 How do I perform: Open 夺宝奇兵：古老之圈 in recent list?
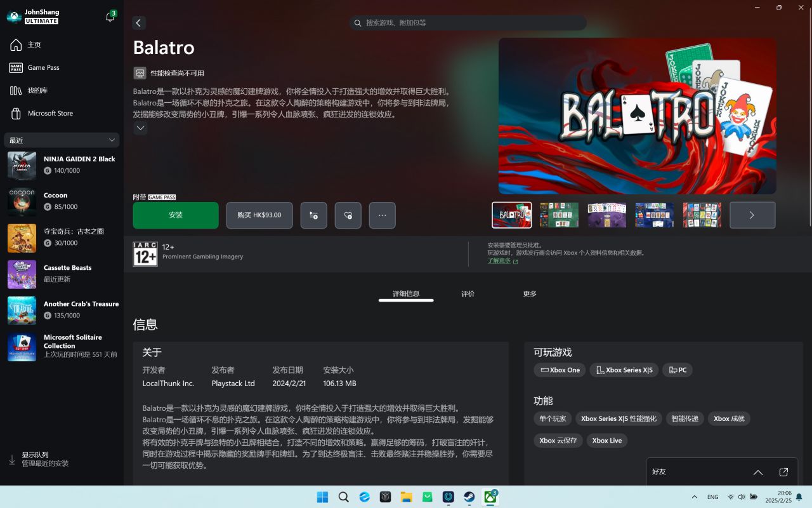click(x=62, y=237)
